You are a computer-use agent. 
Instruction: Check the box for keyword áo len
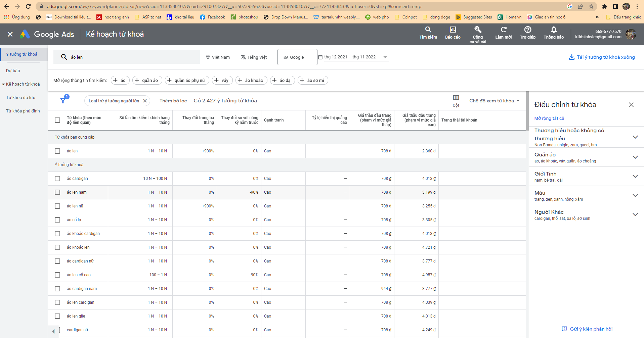57,151
